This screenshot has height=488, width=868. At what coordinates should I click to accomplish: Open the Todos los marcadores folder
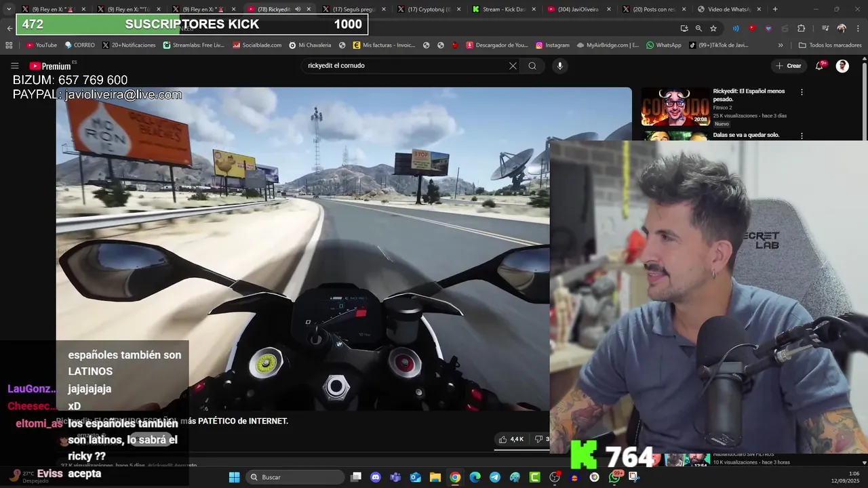830,45
